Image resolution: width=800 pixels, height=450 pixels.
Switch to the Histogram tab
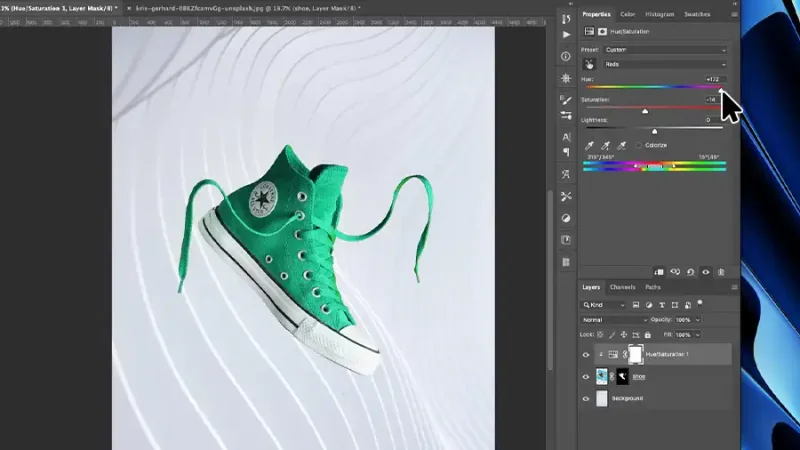[x=659, y=14]
